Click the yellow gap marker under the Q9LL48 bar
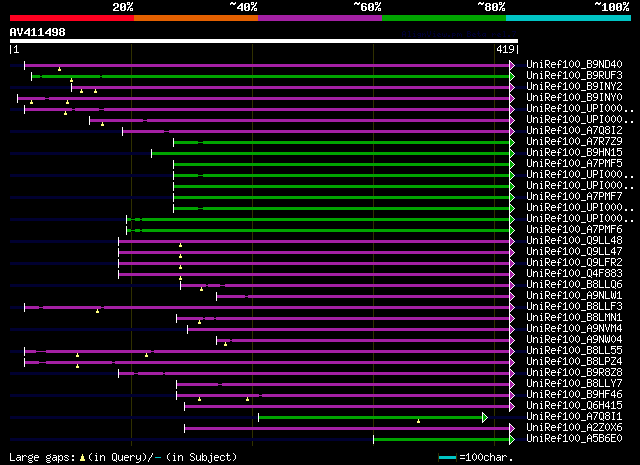 (x=180, y=245)
